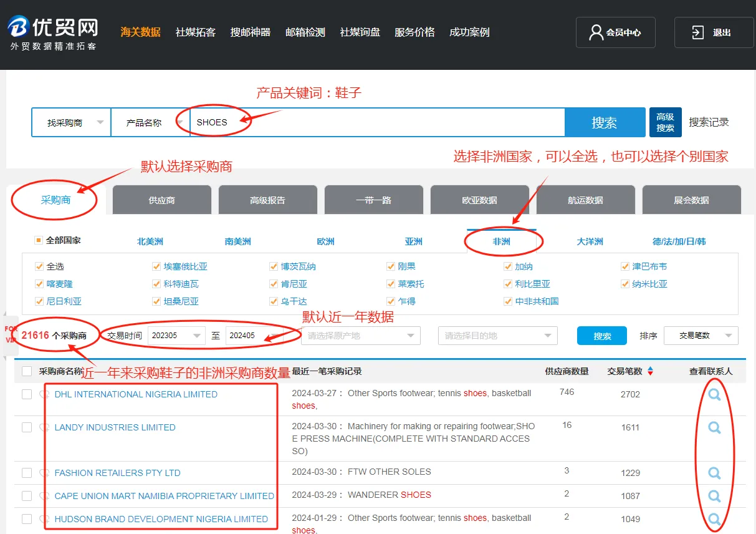Image resolution: width=756 pixels, height=534 pixels.
Task: Open the 高级搜索 advanced search button
Action: 665,122
